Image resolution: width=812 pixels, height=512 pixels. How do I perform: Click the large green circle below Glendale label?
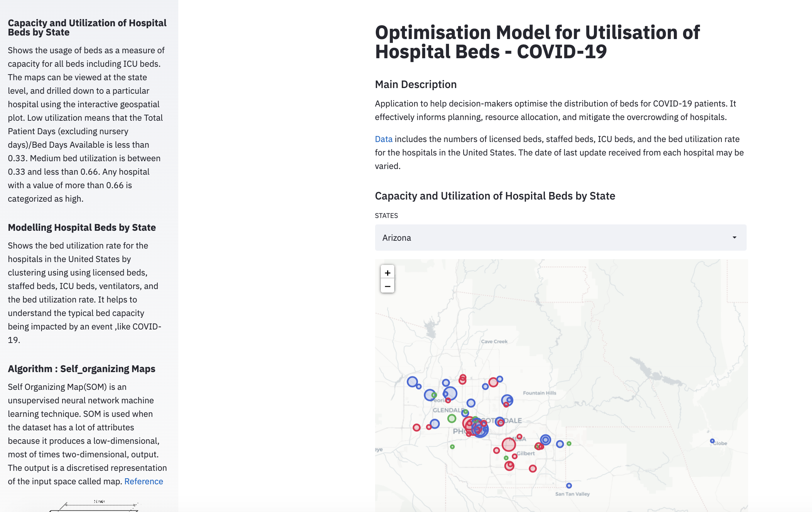(x=452, y=419)
